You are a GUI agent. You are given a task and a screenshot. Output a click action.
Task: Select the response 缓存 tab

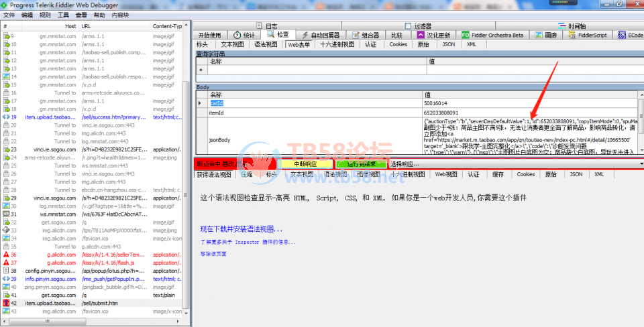point(497,174)
